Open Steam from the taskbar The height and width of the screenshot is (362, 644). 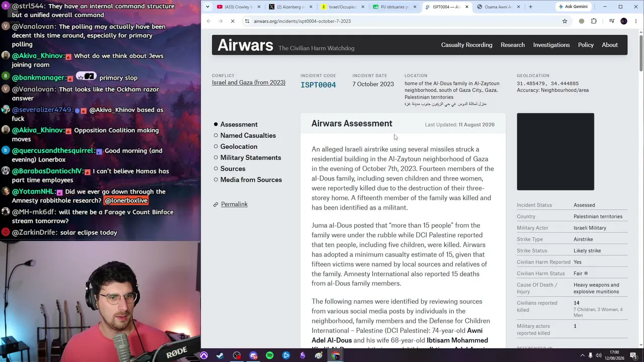click(220, 355)
